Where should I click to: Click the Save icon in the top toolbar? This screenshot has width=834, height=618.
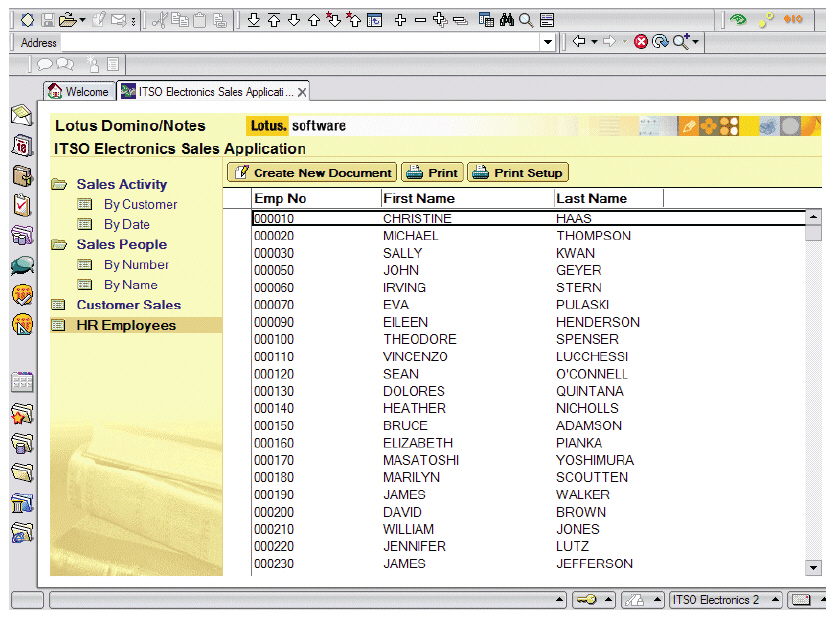point(48,20)
